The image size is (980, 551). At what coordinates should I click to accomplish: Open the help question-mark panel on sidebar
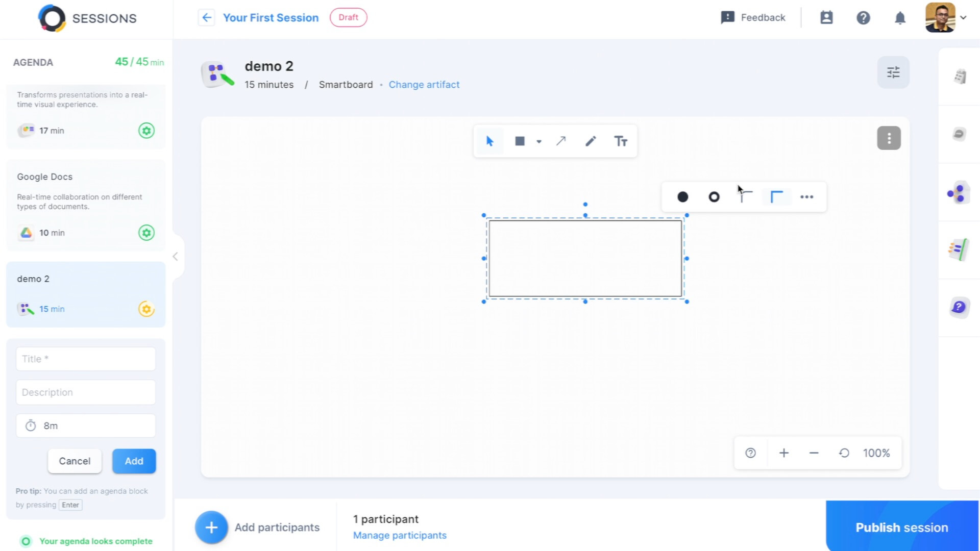tap(960, 308)
